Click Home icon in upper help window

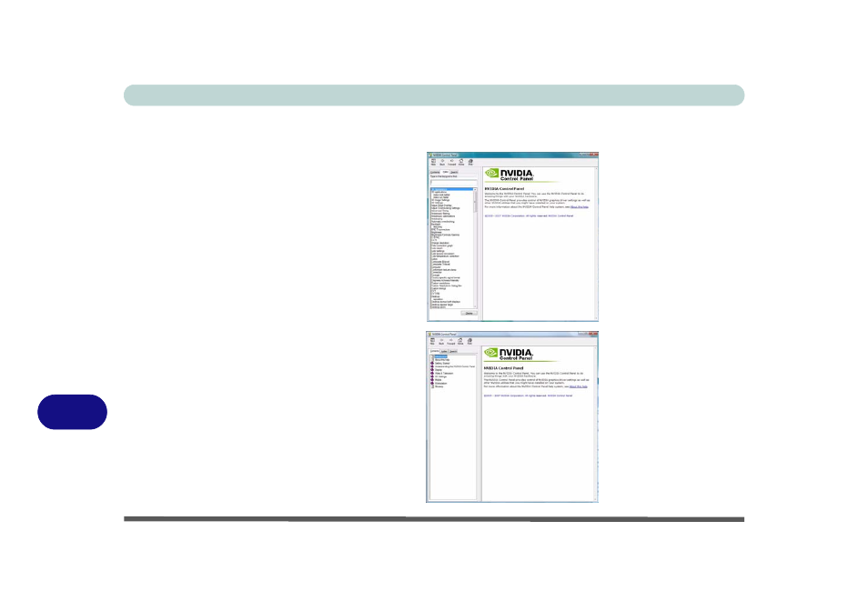461,162
